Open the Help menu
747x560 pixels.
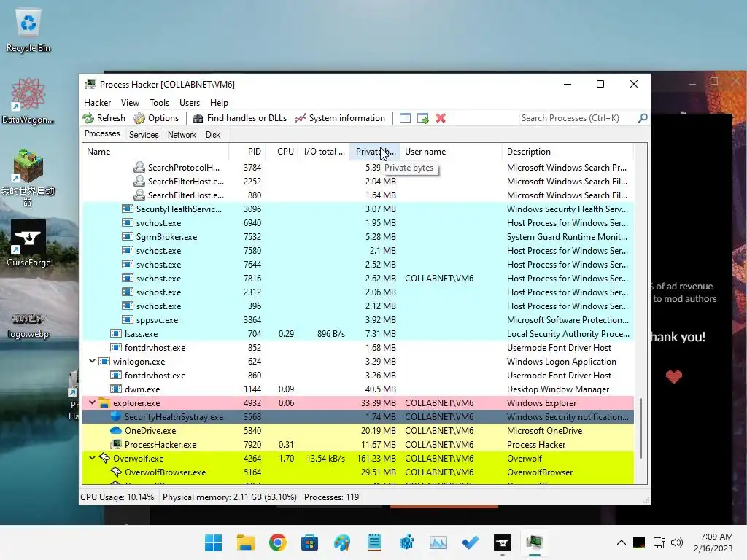pyautogui.click(x=219, y=103)
